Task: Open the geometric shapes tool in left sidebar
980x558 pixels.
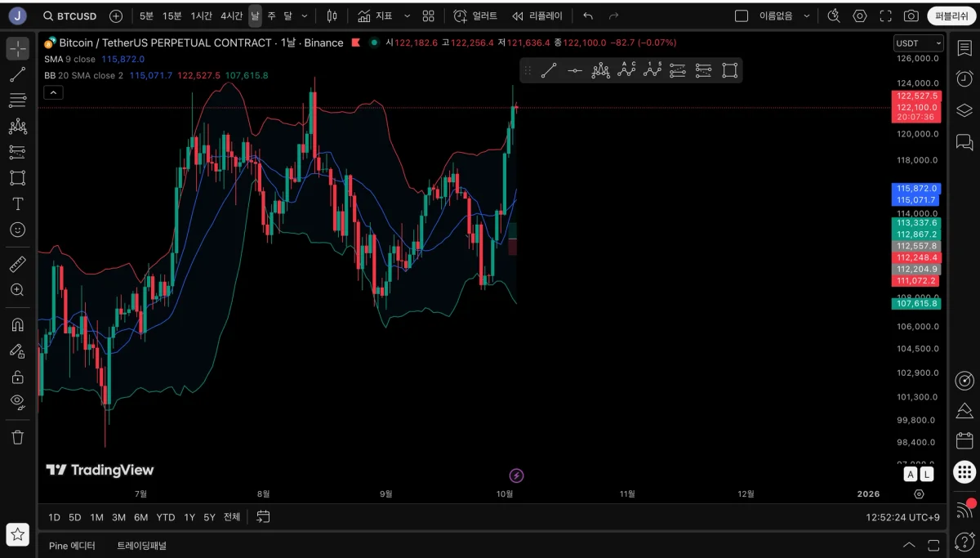Action: point(17,178)
